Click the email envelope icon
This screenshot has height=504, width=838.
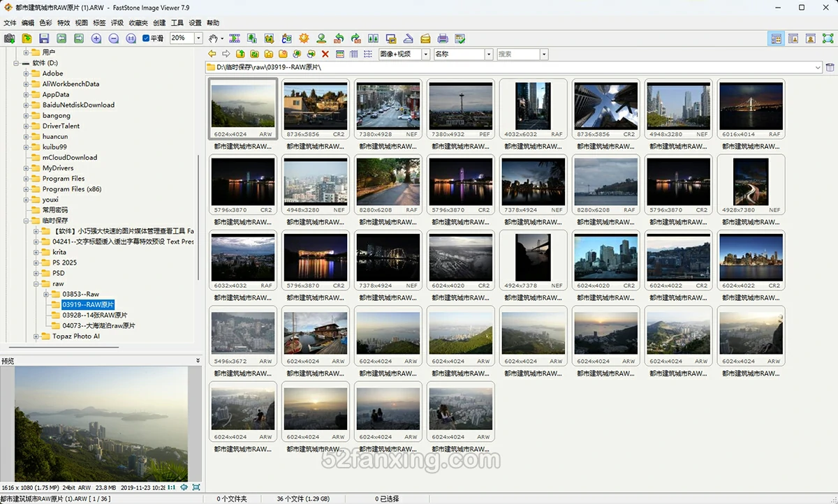pos(425,38)
